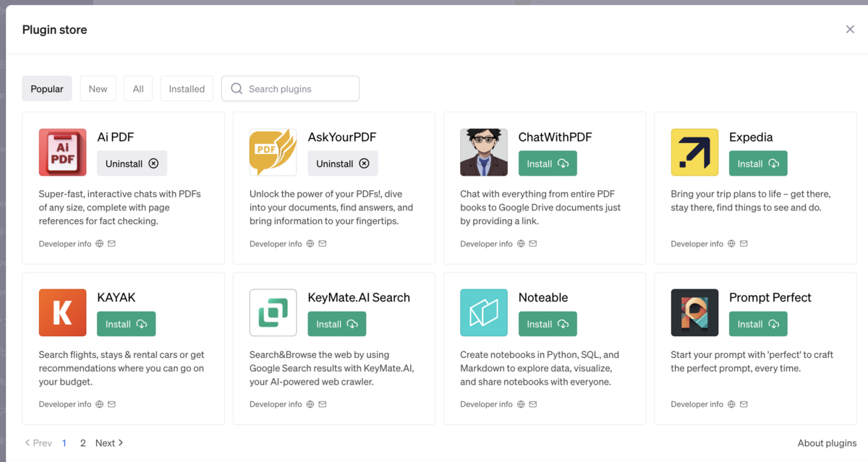This screenshot has height=462, width=868.
Task: Click the KeyMate.AI Search logo
Action: click(273, 313)
